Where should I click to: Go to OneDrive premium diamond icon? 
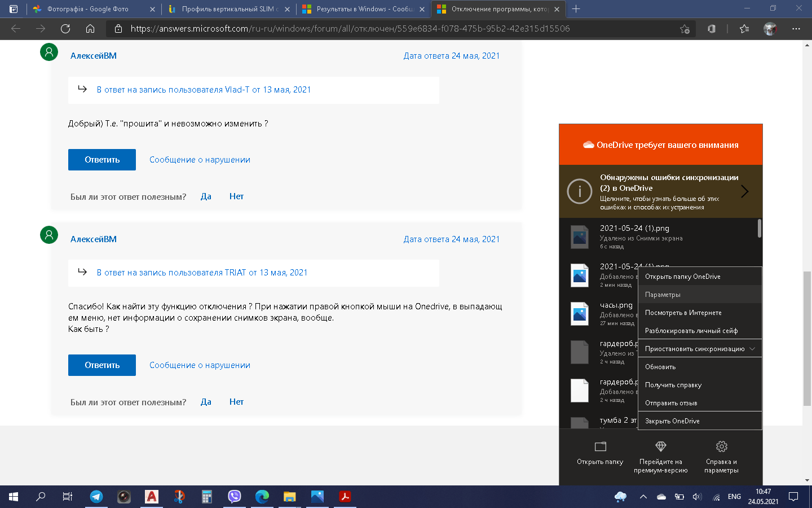click(x=661, y=447)
